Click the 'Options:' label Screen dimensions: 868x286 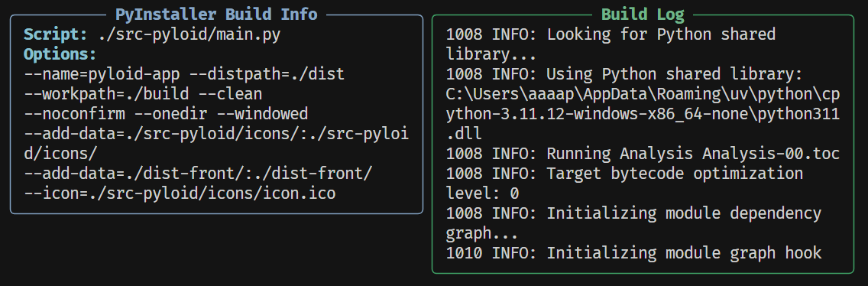(60, 54)
